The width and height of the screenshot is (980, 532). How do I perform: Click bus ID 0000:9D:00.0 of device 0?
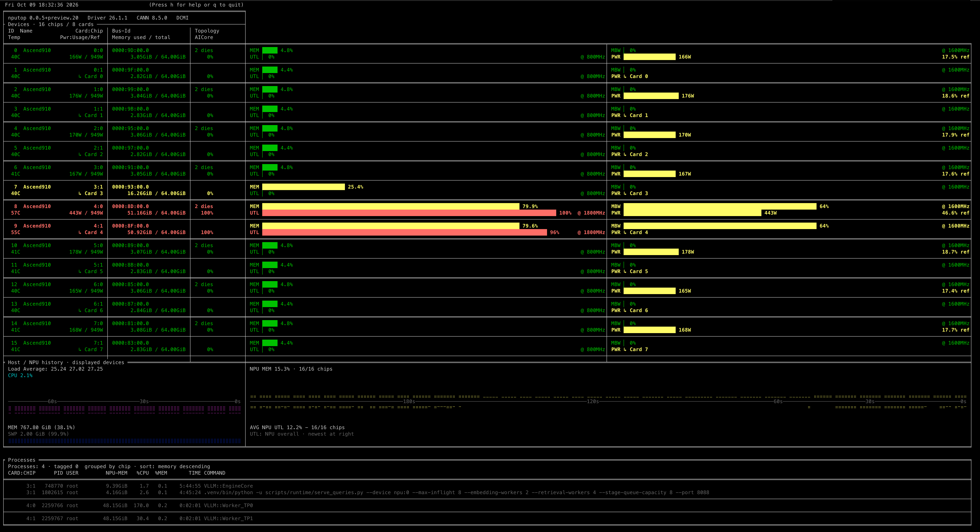[131, 50]
